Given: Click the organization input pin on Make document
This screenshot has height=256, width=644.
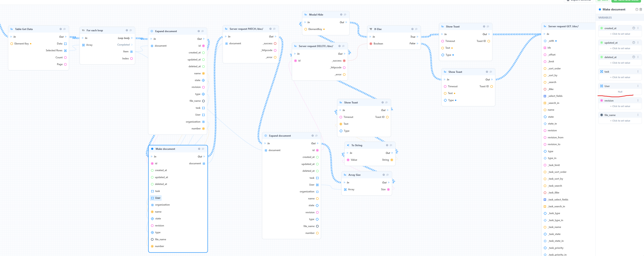Looking at the screenshot, I should [x=152, y=205].
